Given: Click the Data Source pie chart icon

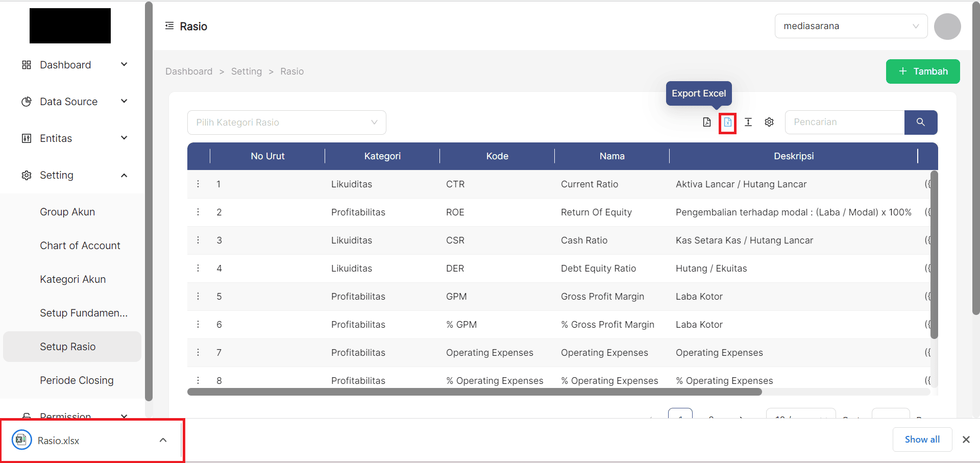Looking at the screenshot, I should (26, 102).
